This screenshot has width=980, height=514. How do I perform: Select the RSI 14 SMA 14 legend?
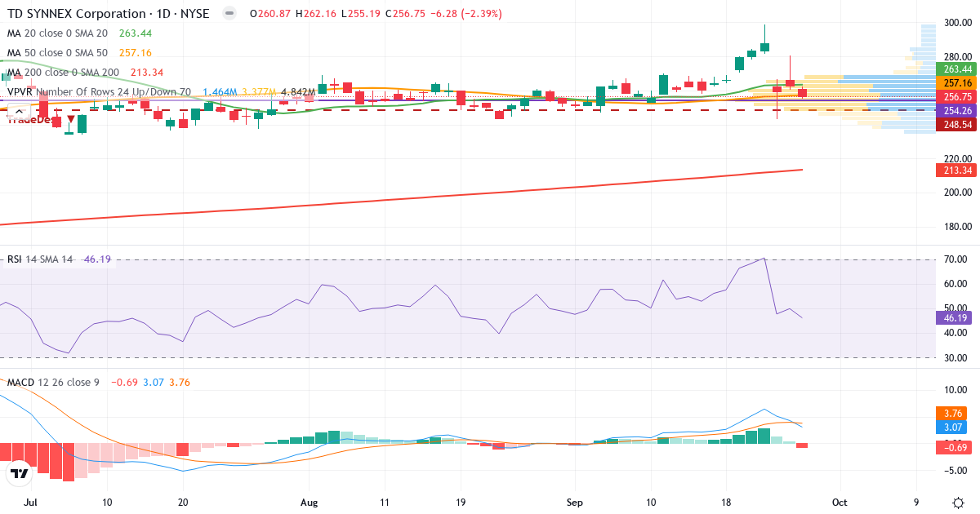(x=41, y=259)
